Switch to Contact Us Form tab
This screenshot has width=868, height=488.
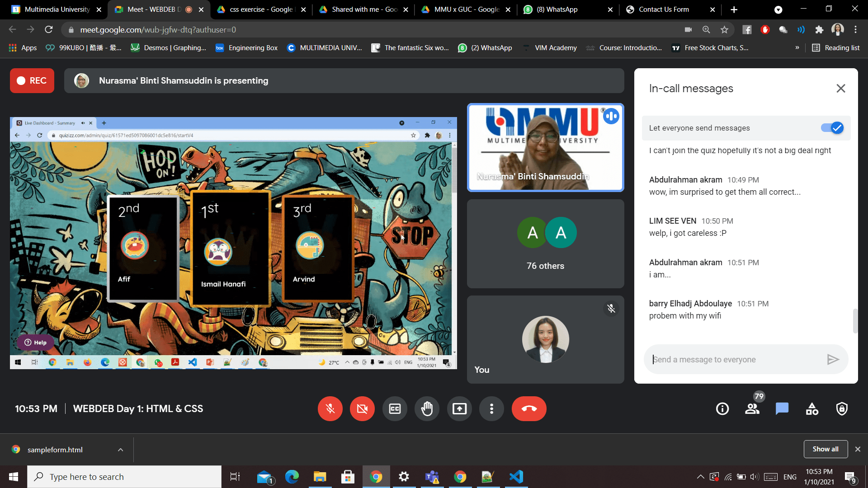point(670,9)
